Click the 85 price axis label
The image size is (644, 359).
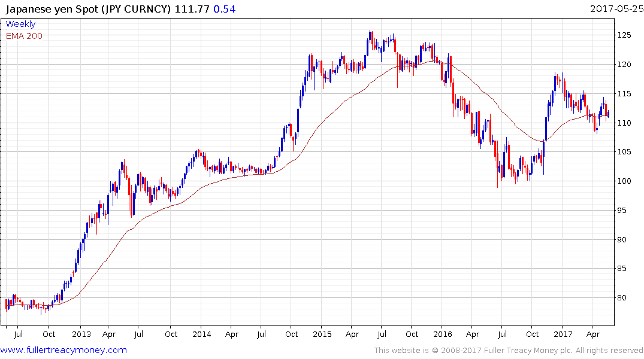pyautogui.click(x=622, y=269)
